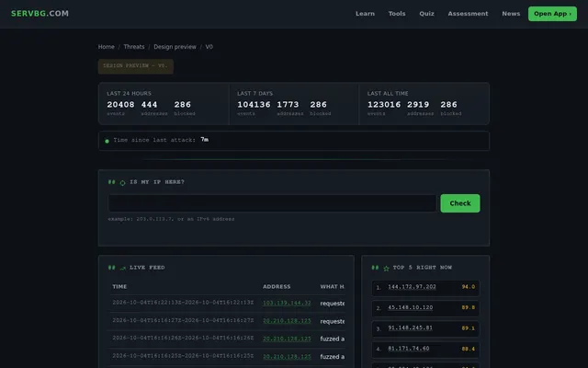This screenshot has height=368, width=588.
Task: Open ranked address 81.171.74.60
Action: coord(408,349)
